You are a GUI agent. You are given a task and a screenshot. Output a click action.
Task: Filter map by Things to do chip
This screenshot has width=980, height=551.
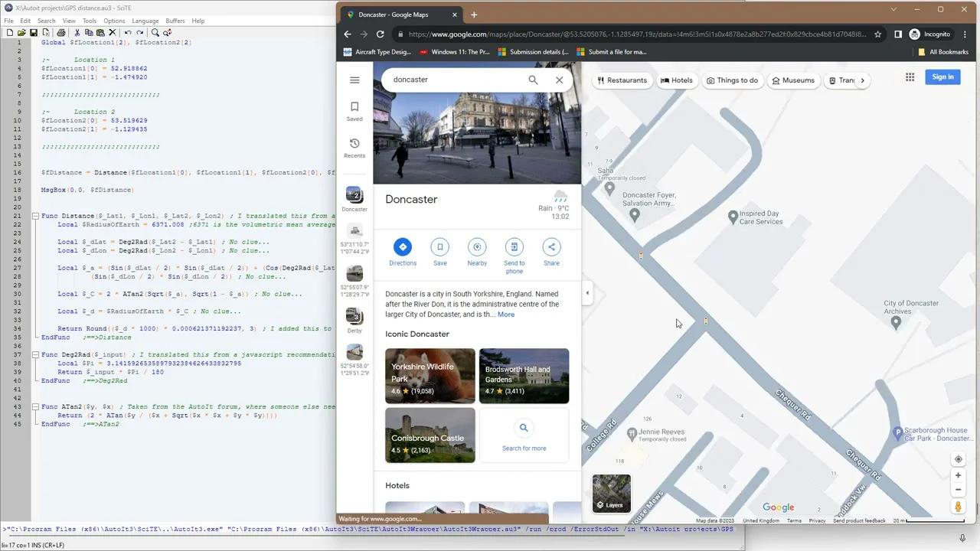point(733,80)
